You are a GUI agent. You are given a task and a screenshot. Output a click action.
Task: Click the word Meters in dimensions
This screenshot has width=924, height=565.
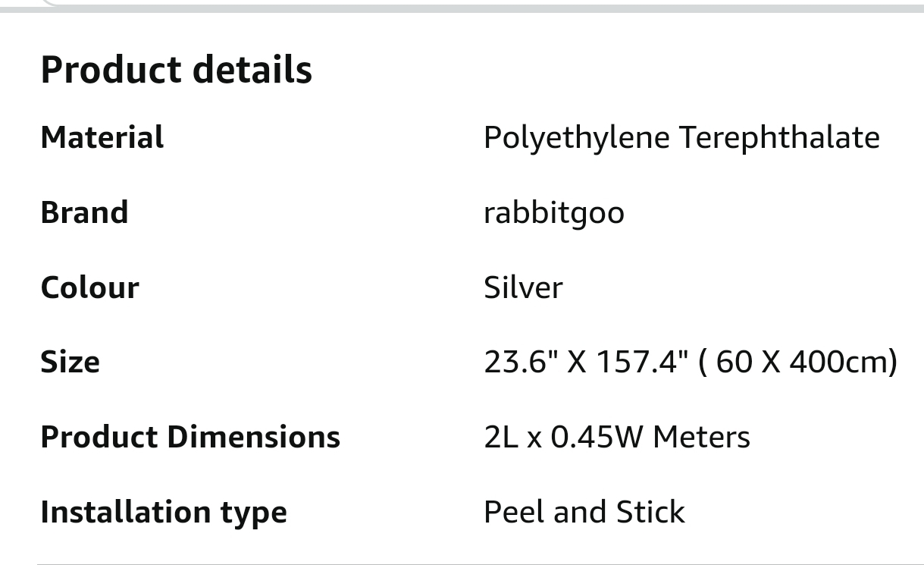[x=701, y=436]
